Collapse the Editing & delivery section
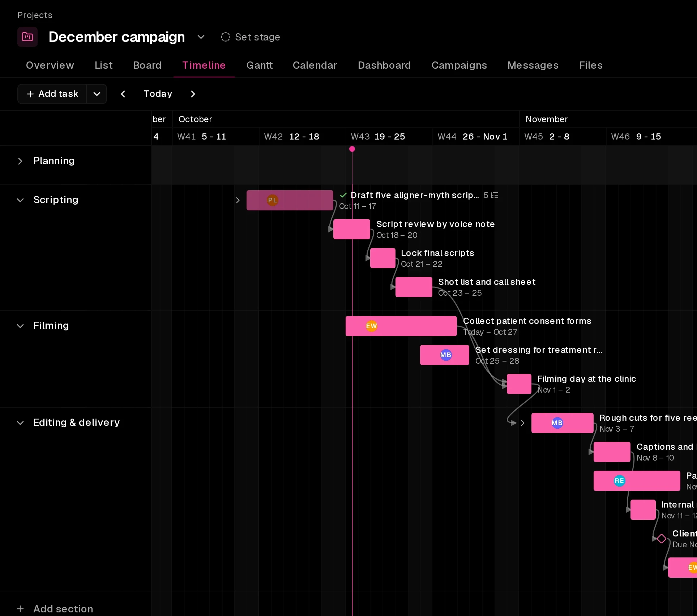 pos(20,423)
